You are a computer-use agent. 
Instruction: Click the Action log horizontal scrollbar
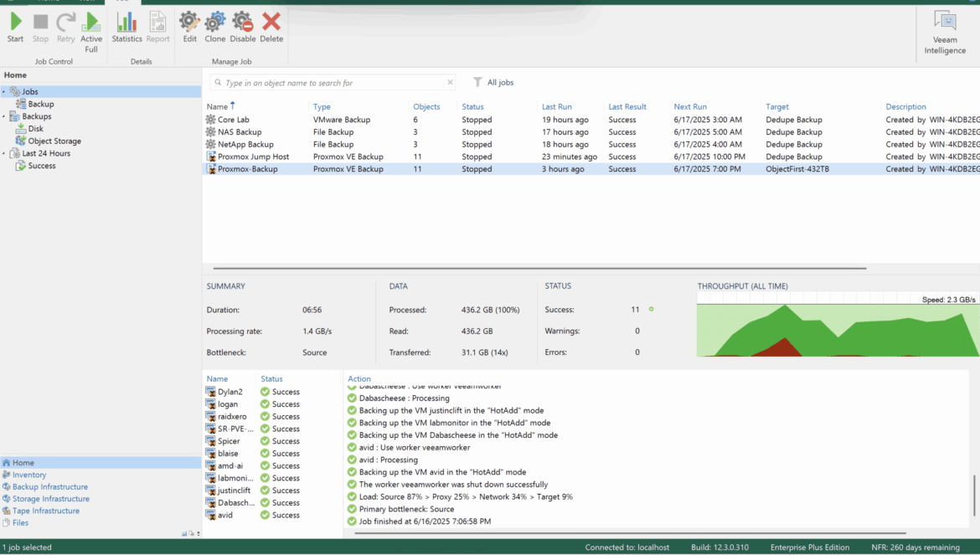click(x=630, y=534)
